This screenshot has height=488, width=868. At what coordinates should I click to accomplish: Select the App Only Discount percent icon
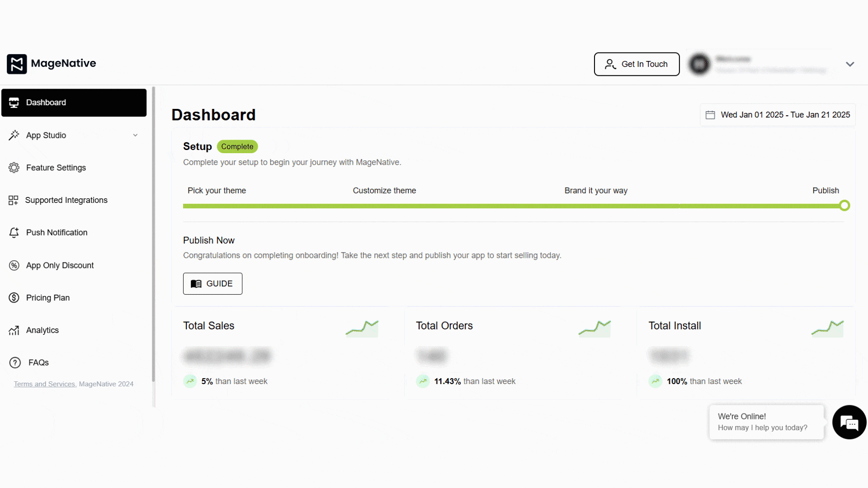tap(14, 265)
